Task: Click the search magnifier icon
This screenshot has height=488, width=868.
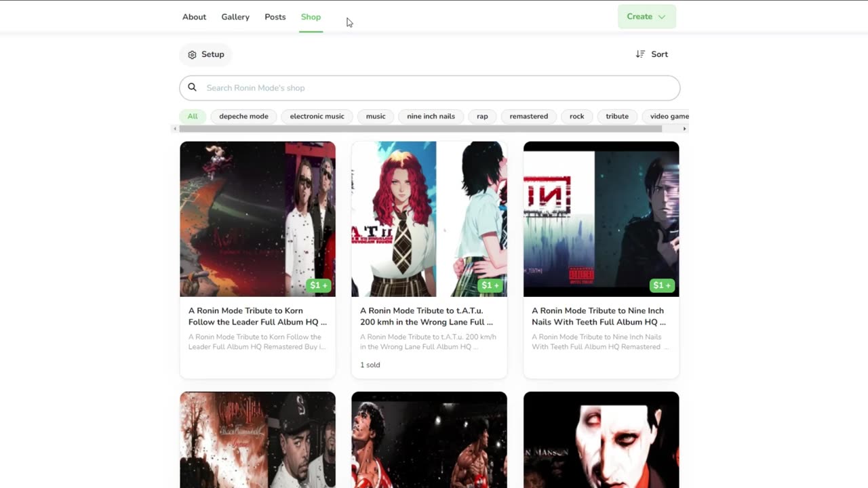Action: [x=192, y=87]
